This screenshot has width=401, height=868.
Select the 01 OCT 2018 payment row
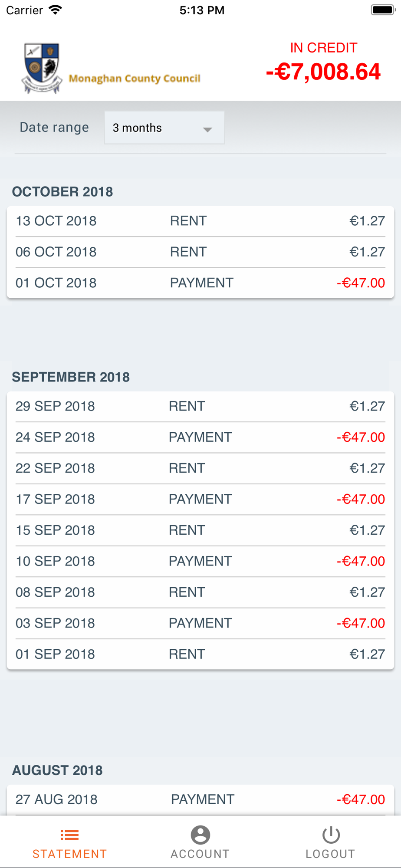(200, 283)
